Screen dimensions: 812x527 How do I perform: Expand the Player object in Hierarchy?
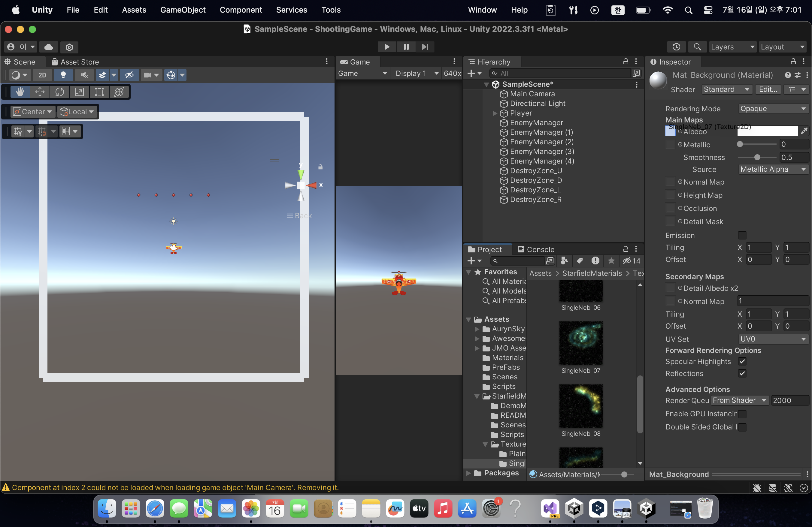pyautogui.click(x=495, y=113)
